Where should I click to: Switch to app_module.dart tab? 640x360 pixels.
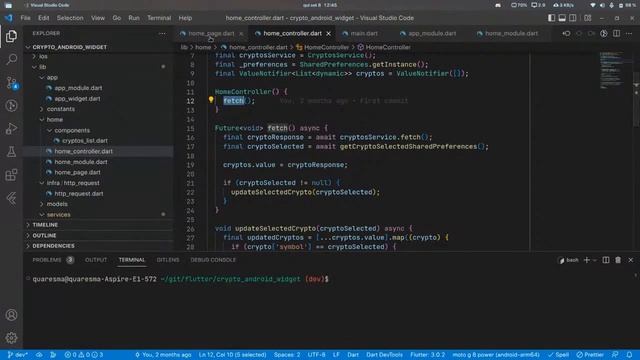tap(432, 33)
